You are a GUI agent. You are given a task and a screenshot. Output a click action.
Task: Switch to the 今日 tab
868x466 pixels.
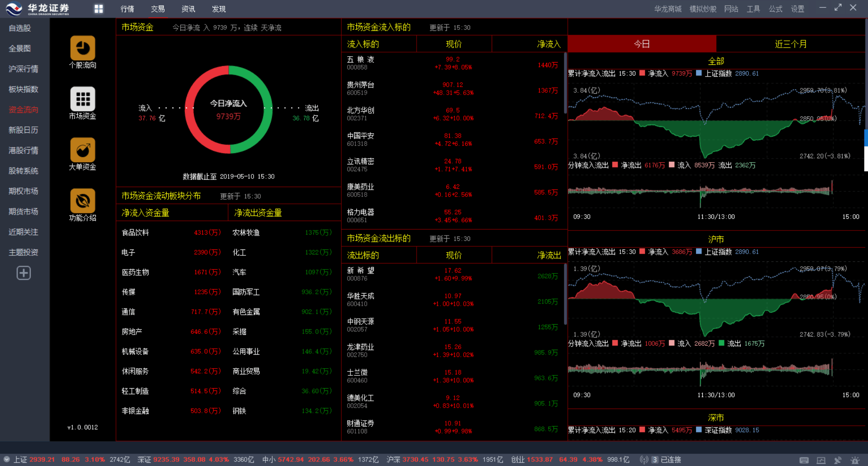click(x=642, y=44)
